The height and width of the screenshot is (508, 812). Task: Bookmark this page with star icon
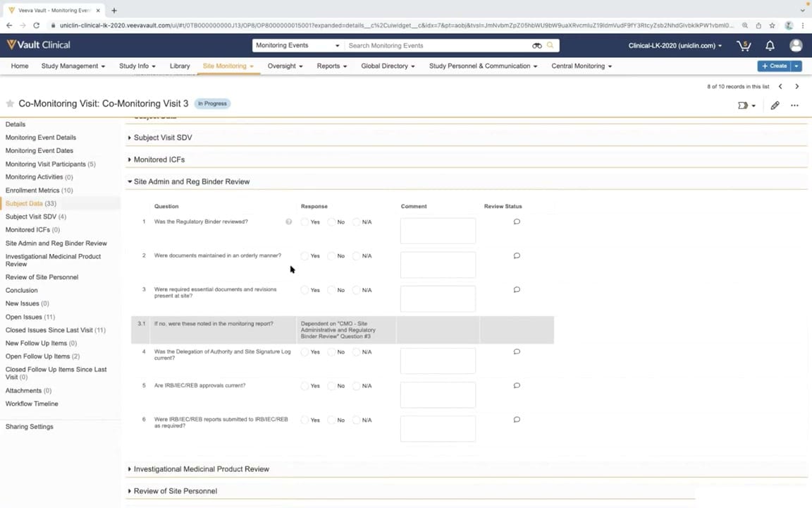(772, 25)
